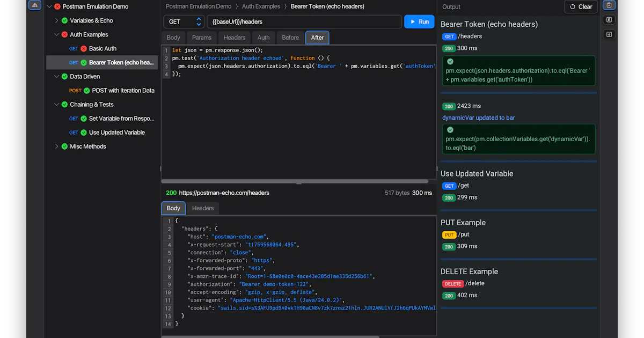Select the clipboard test results icon
Viewport: 644px width, 338px height.
click(609, 5)
